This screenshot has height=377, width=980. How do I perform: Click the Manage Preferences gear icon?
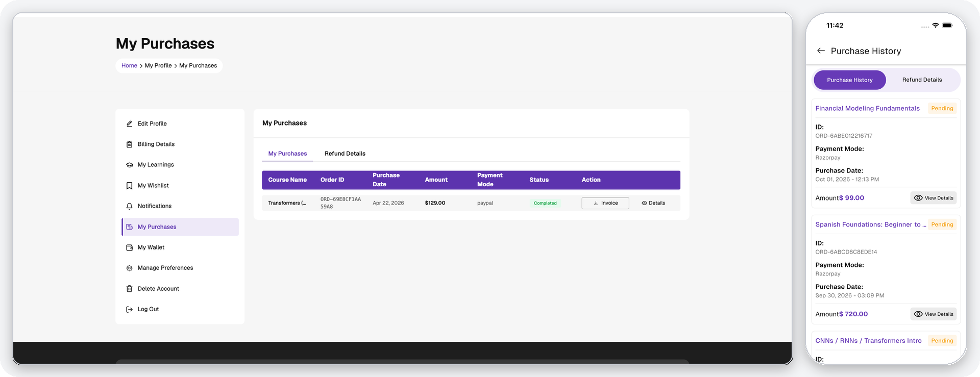(x=129, y=268)
